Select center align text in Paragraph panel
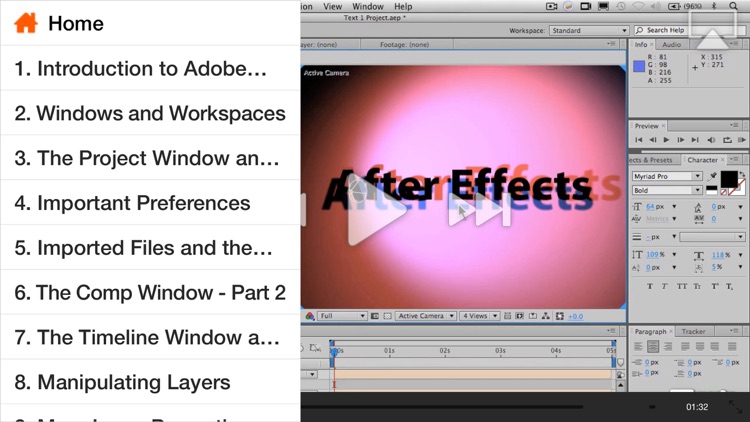 tap(653, 346)
